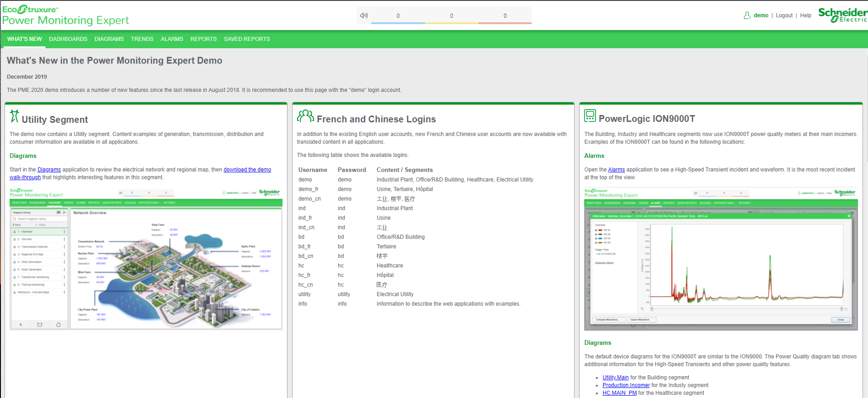Click the demo_fr username cell
868x398 pixels.
point(308,189)
